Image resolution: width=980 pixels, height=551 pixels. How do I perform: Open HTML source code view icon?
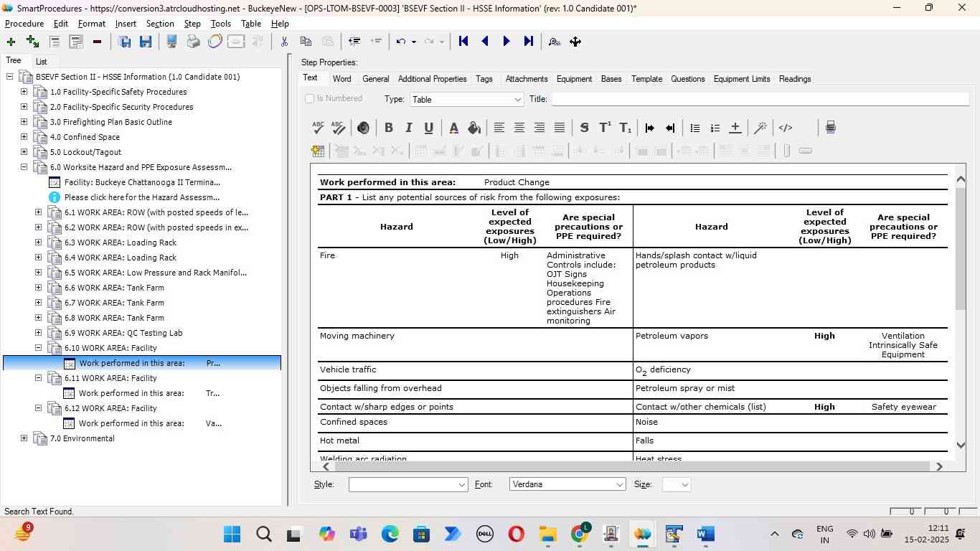click(786, 128)
